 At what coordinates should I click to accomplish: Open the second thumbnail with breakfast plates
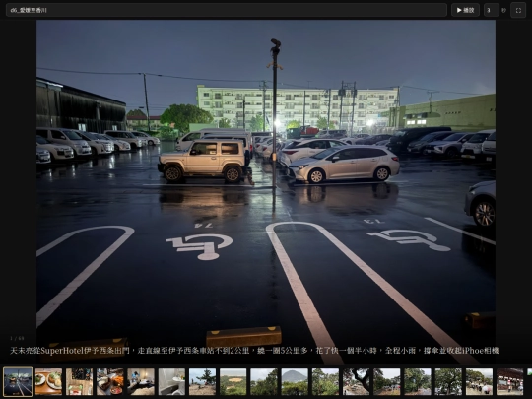pos(48,381)
